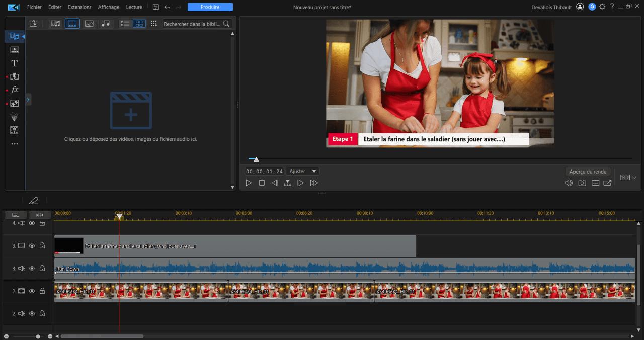Open the Fichier menu
The height and width of the screenshot is (340, 644).
[34, 7]
